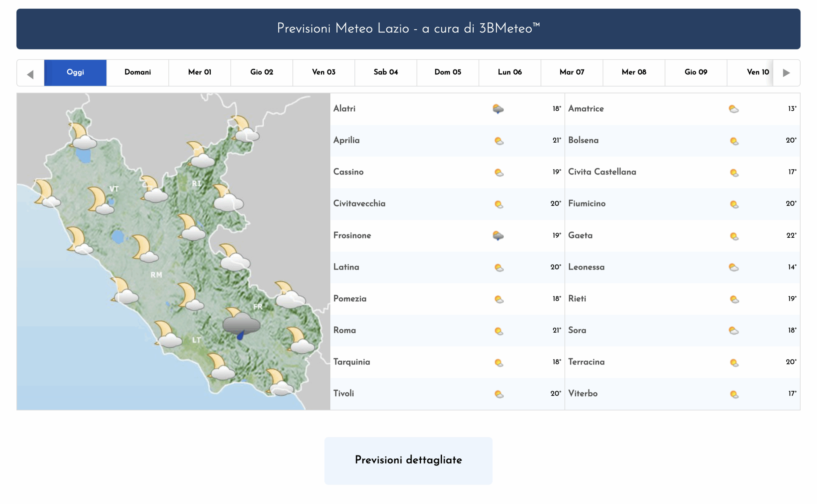Select the weather icon beside Terracina
The height and width of the screenshot is (504, 817).
pyautogui.click(x=734, y=362)
